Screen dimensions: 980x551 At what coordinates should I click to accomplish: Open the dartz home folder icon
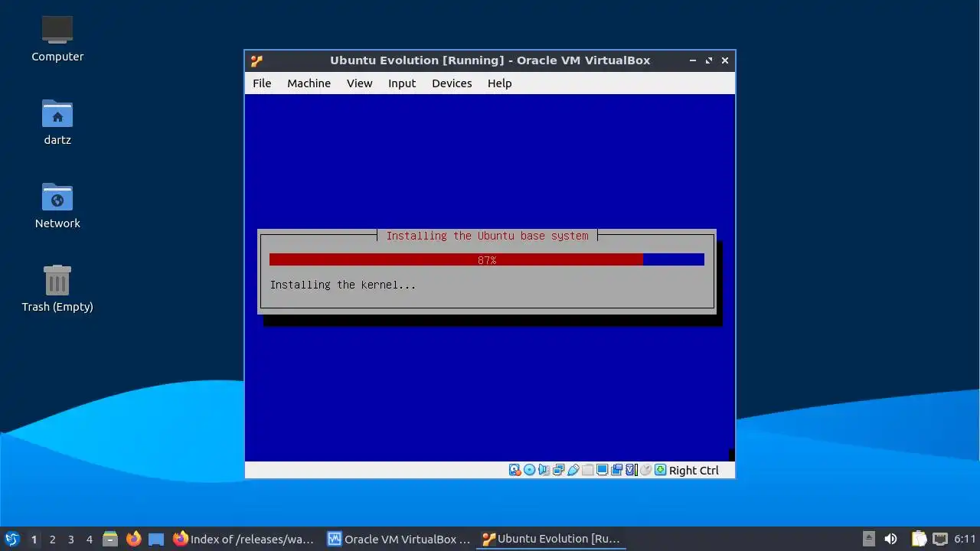pyautogui.click(x=57, y=122)
